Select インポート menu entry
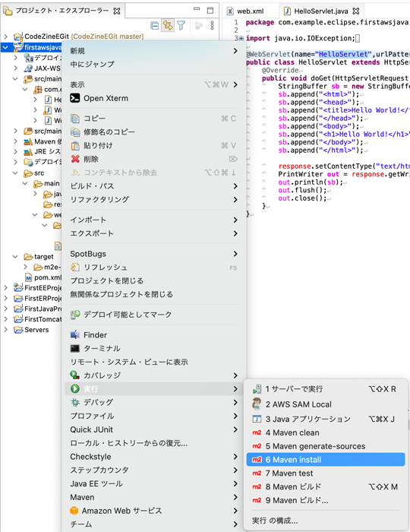The image size is (410, 532). 154,220
